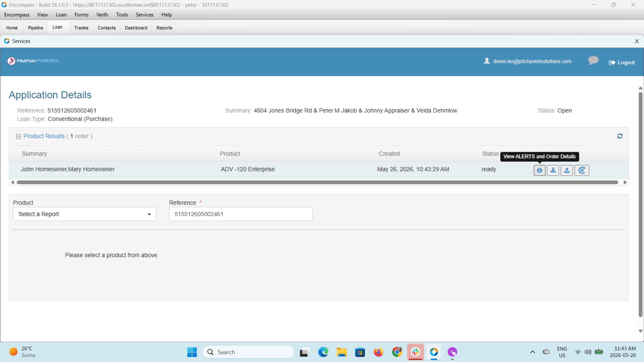This screenshot has width=644, height=362.
Task: Refresh the Product Results list
Action: pos(620,136)
